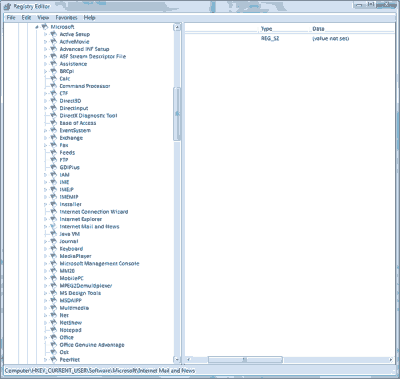Click the DirectInput folder icon
This screenshot has height=379, width=400.
click(x=53, y=108)
